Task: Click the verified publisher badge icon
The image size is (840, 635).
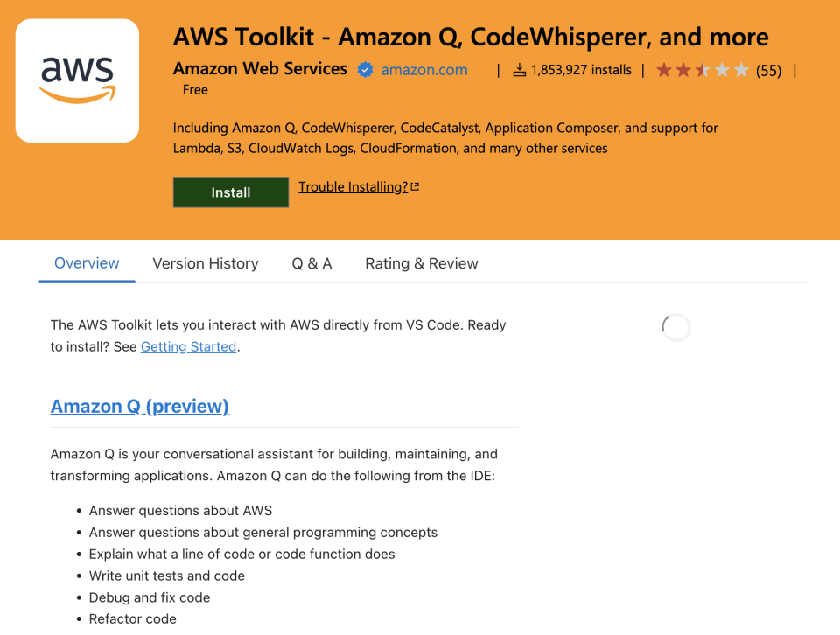Action: [x=365, y=69]
